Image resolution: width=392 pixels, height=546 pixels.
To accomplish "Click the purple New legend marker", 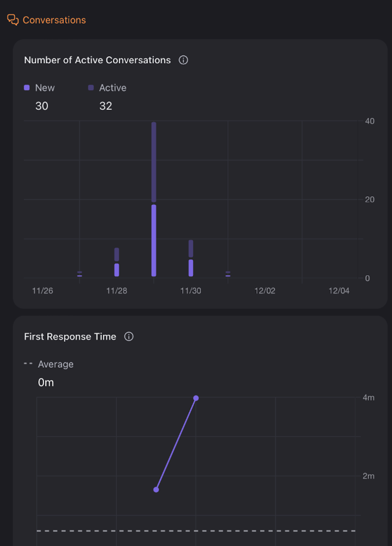I will [x=26, y=88].
